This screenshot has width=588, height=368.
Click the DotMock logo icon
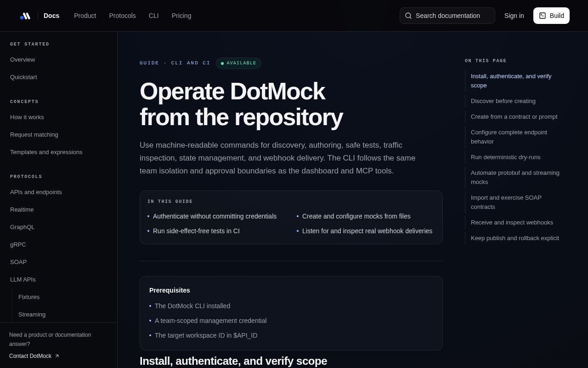point(25,16)
